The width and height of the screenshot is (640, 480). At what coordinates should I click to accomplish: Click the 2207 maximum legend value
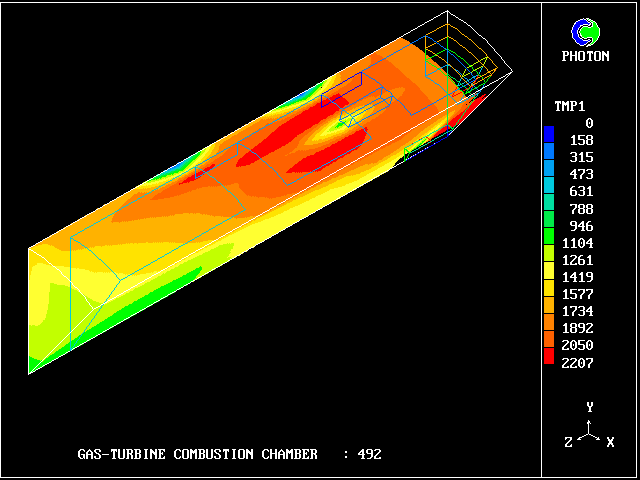point(577,362)
